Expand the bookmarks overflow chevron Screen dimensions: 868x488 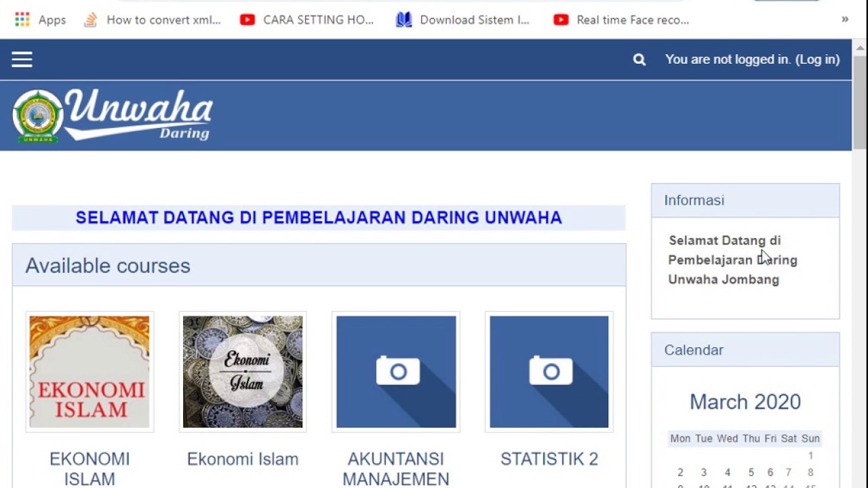(x=845, y=20)
